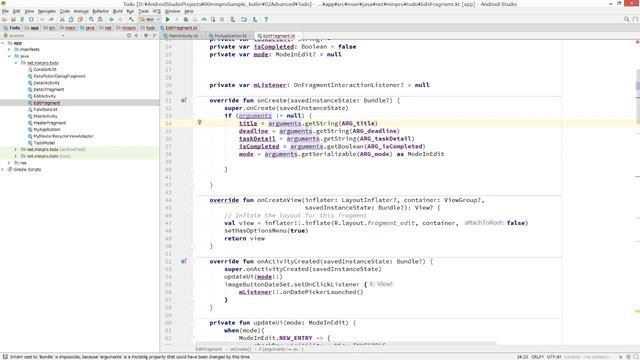Open Help with the question mark icon

pos(266,19)
